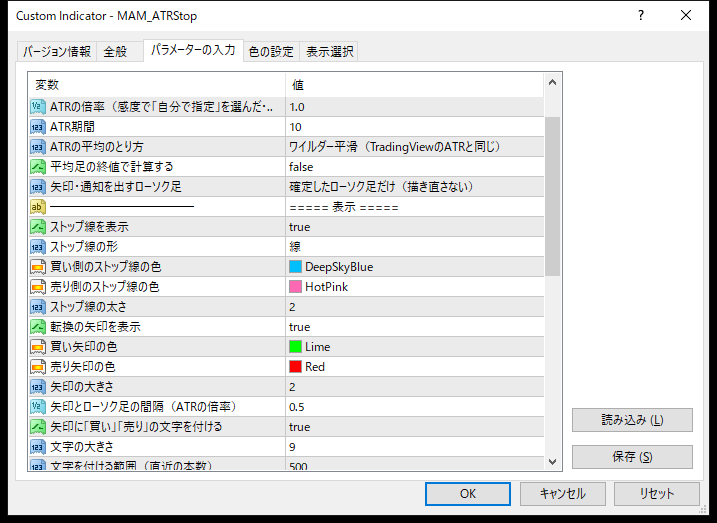Open the HotPink color dropdown value
717x523 pixels.
[x=415, y=287]
